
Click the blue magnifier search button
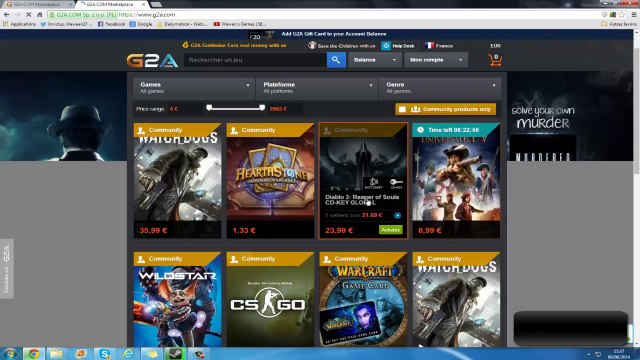click(x=336, y=60)
